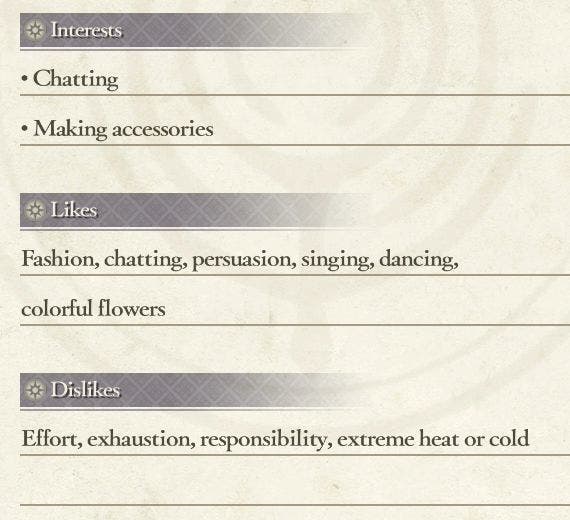
Task: Click the bullet before Chatting
Action: pos(25,79)
